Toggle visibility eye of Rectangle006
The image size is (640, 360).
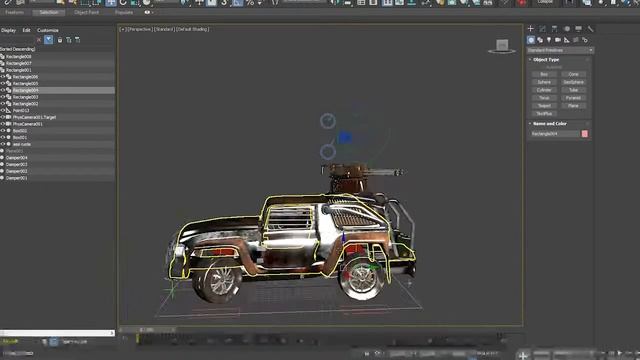click(3, 77)
